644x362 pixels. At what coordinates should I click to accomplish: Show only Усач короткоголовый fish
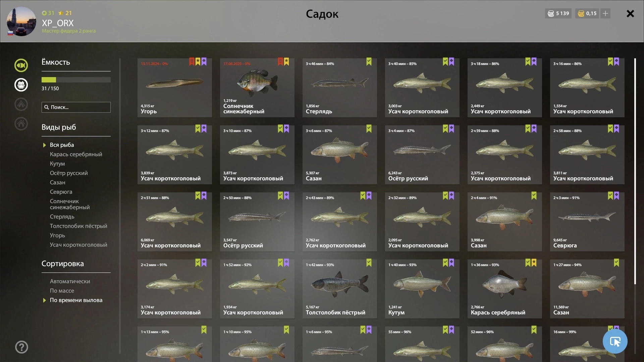(x=78, y=245)
